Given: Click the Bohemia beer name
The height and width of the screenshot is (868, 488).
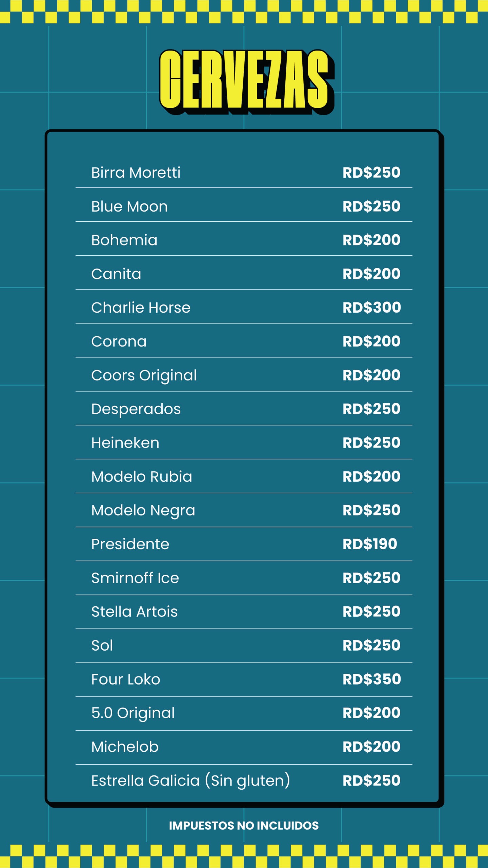Looking at the screenshot, I should (x=124, y=240).
